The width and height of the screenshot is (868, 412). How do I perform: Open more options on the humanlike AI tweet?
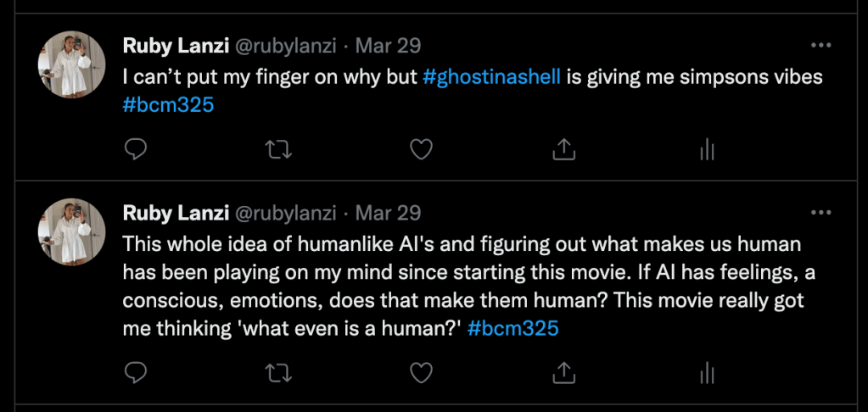(x=820, y=212)
